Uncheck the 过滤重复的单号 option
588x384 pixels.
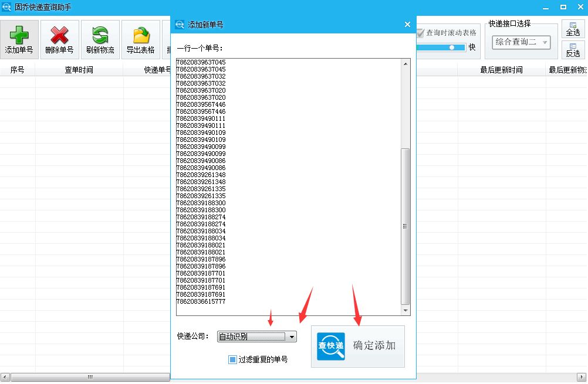pos(232,359)
